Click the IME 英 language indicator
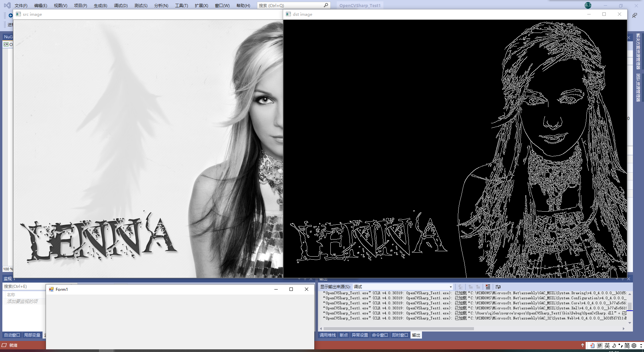The height and width of the screenshot is (352, 644). coord(607,346)
